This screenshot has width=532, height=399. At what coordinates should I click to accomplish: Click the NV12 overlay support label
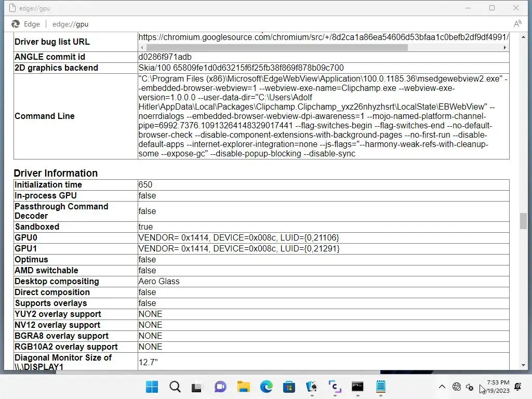[x=57, y=325]
